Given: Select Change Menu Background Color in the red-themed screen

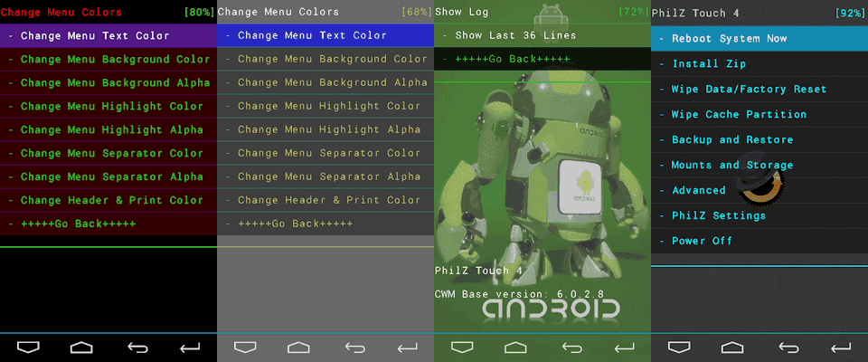Looking at the screenshot, I should [108, 60].
